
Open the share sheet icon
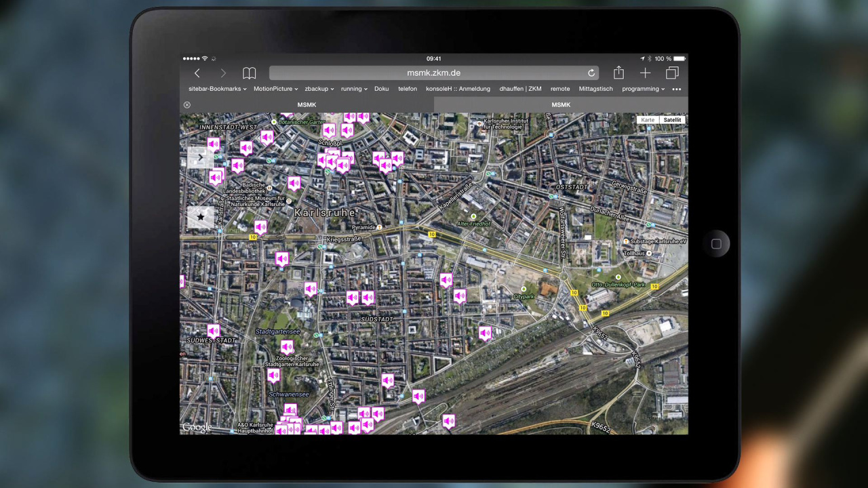(618, 73)
